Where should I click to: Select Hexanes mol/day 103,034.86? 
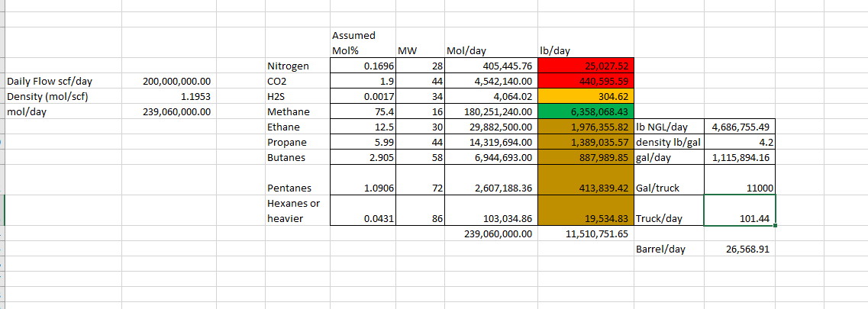point(491,210)
